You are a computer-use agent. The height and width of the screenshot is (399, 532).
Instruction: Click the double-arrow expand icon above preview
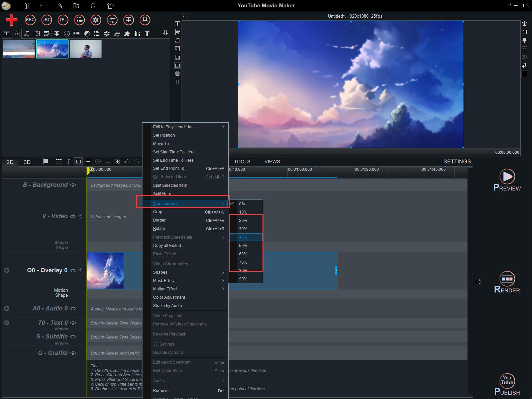(x=185, y=16)
